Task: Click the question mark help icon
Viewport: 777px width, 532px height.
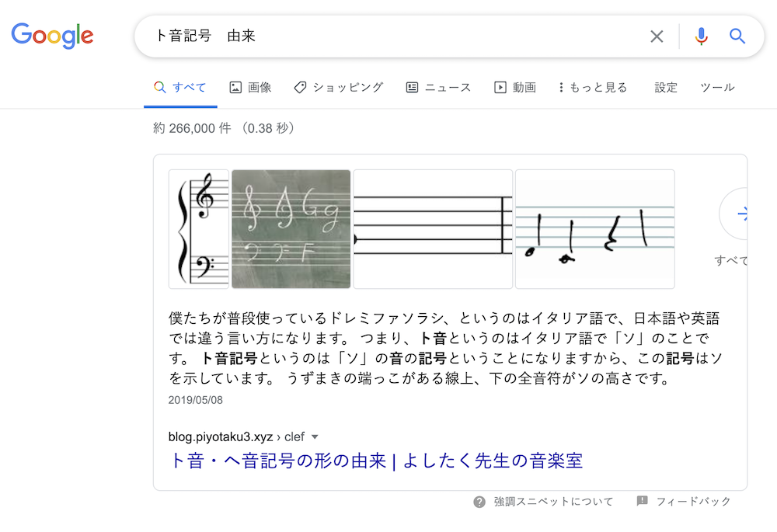Action: pyautogui.click(x=479, y=502)
